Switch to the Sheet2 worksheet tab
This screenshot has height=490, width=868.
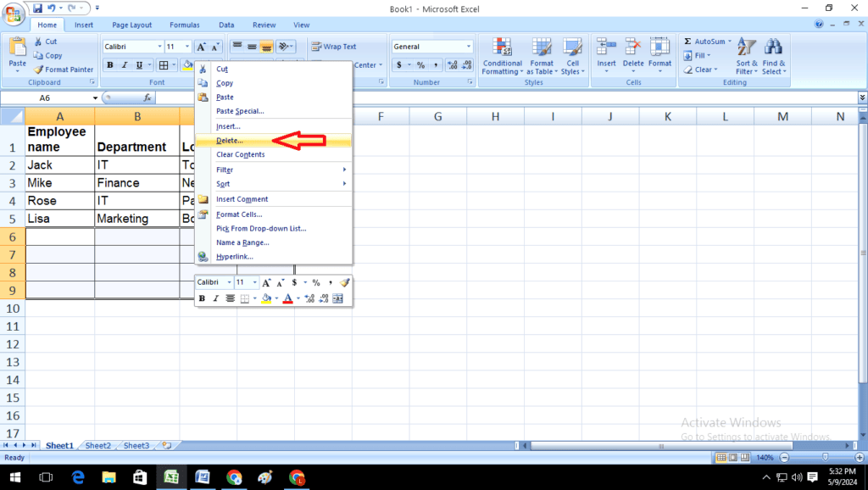[x=97, y=446]
